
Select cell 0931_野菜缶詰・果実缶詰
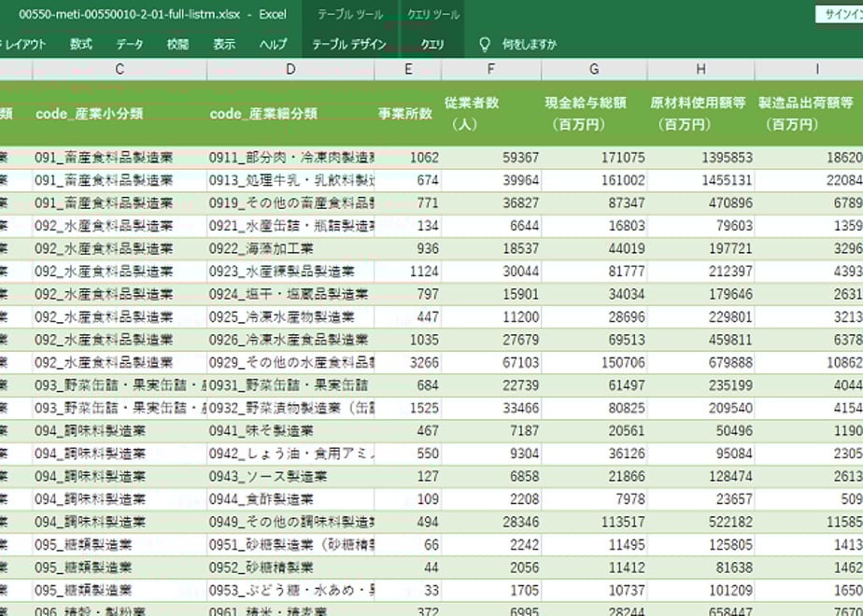tap(290, 385)
